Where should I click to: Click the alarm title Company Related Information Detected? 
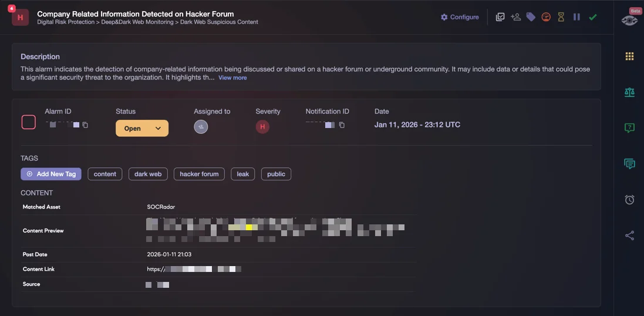coord(136,14)
